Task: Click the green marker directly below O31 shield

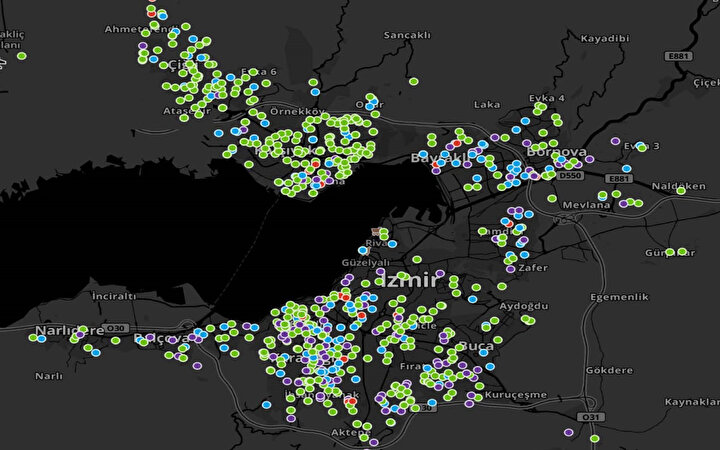Action: pyautogui.click(x=594, y=439)
